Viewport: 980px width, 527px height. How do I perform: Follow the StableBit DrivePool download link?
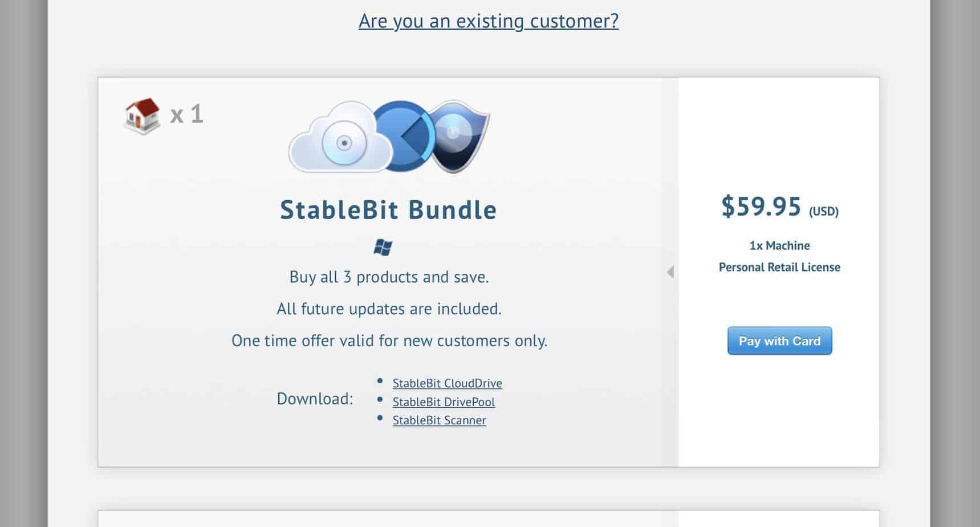(444, 402)
